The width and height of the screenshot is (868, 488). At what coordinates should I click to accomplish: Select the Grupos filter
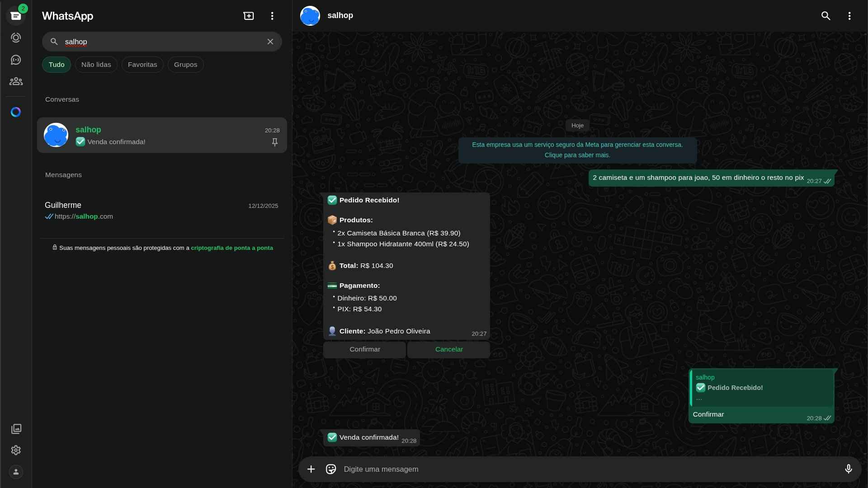pos(185,65)
